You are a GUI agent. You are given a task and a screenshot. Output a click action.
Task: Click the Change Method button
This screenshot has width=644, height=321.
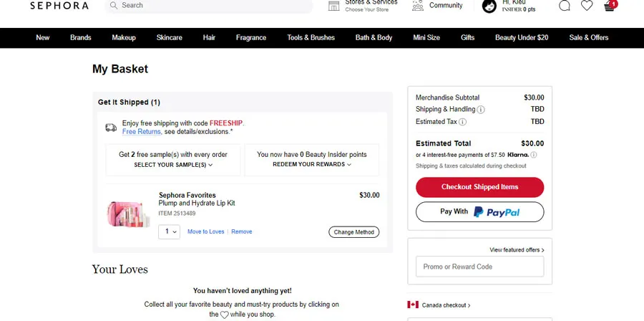354,232
